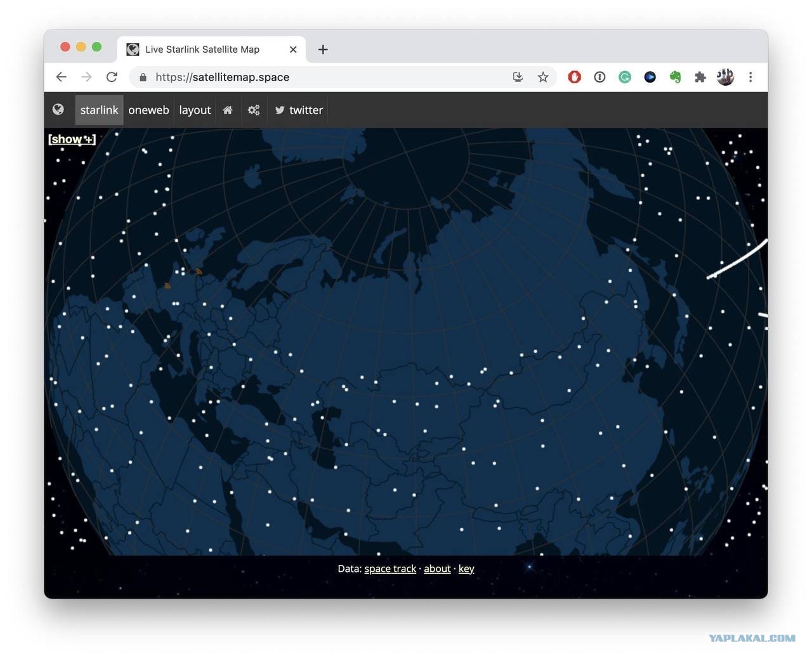Viewport: 812px width, 657px height.
Task: Open the twitter link in navbar
Action: point(299,110)
